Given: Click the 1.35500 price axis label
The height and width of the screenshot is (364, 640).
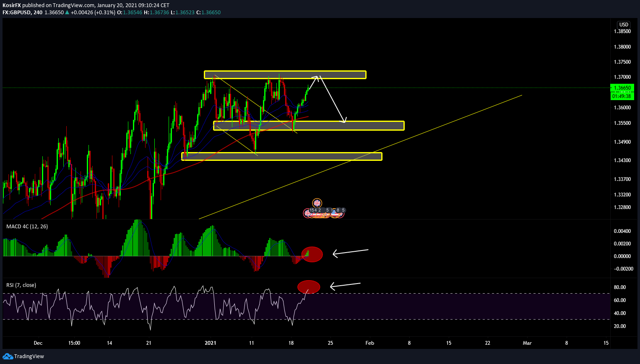Looking at the screenshot, I should (622, 123).
